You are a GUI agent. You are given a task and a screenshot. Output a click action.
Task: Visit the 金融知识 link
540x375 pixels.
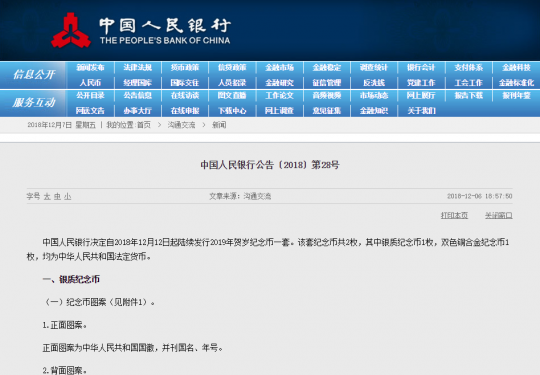[374, 111]
